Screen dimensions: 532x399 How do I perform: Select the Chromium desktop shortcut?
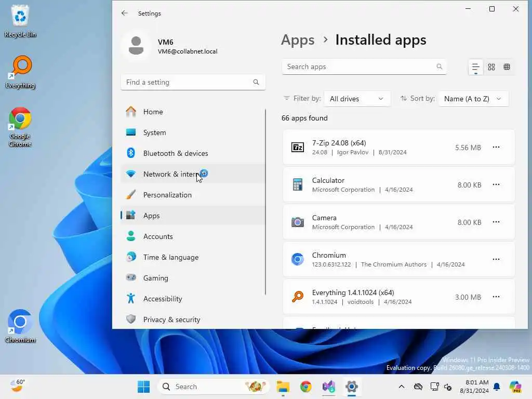tap(20, 326)
